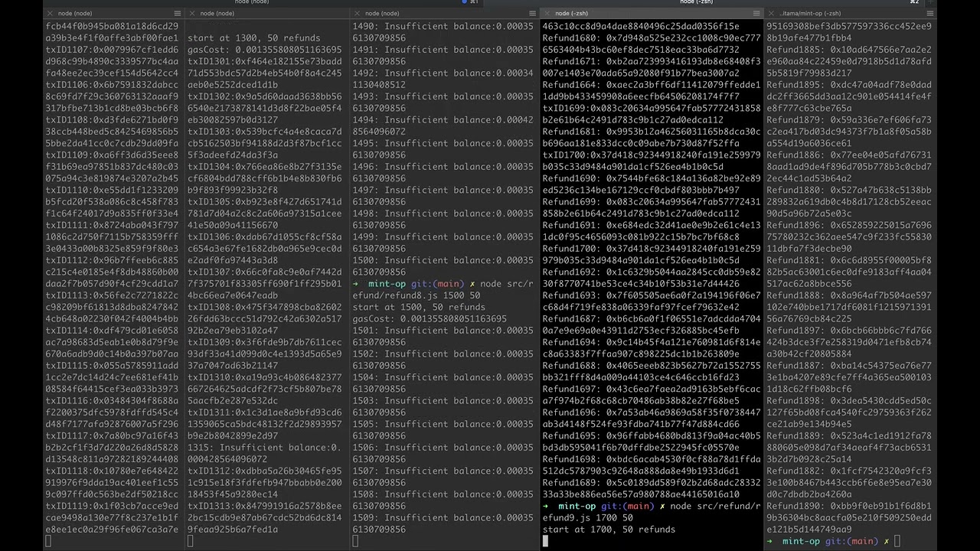This screenshot has width=980, height=551.
Task: Click the idle mint-op prompt in ..itama/mint-op pane
Action: (833, 541)
